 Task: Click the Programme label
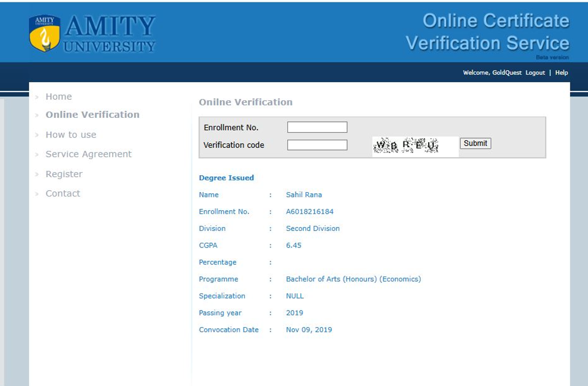pyautogui.click(x=218, y=279)
